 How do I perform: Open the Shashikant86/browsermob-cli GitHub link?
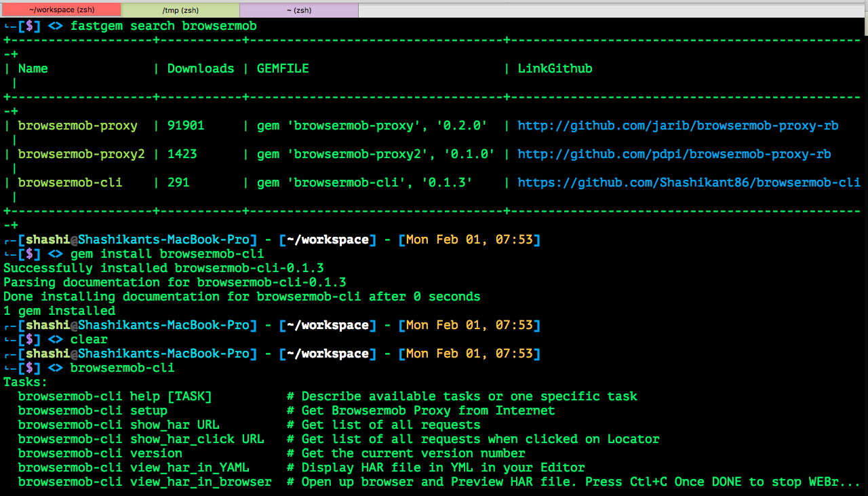(x=689, y=183)
